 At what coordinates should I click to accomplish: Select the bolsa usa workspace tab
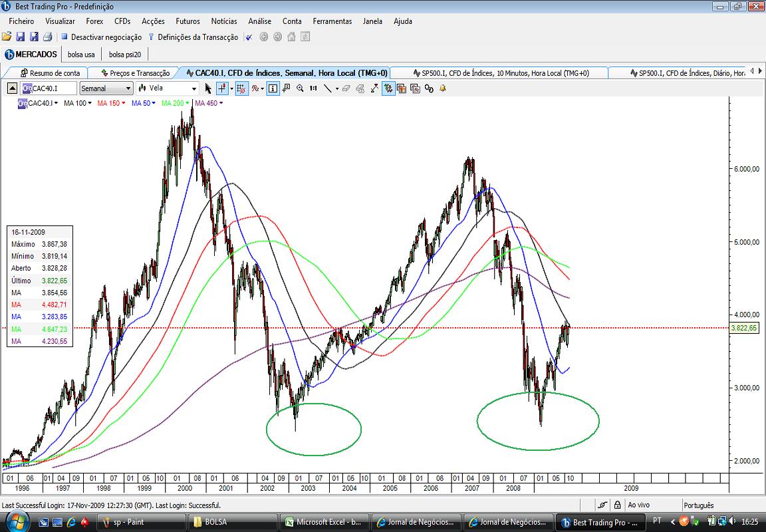tap(81, 55)
